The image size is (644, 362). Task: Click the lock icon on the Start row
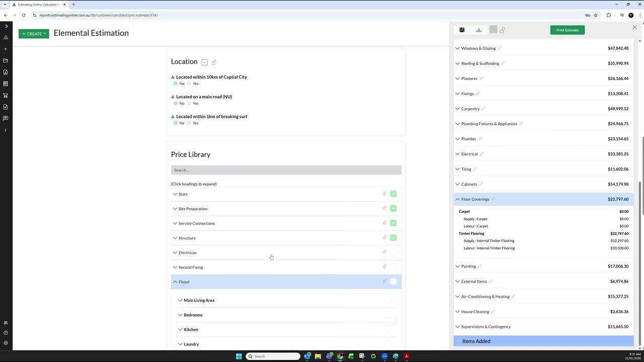(x=384, y=194)
